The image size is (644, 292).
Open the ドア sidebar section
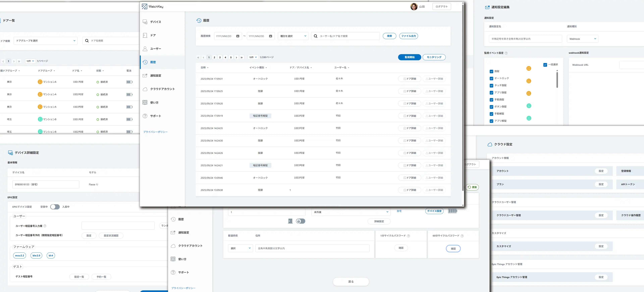(x=153, y=36)
